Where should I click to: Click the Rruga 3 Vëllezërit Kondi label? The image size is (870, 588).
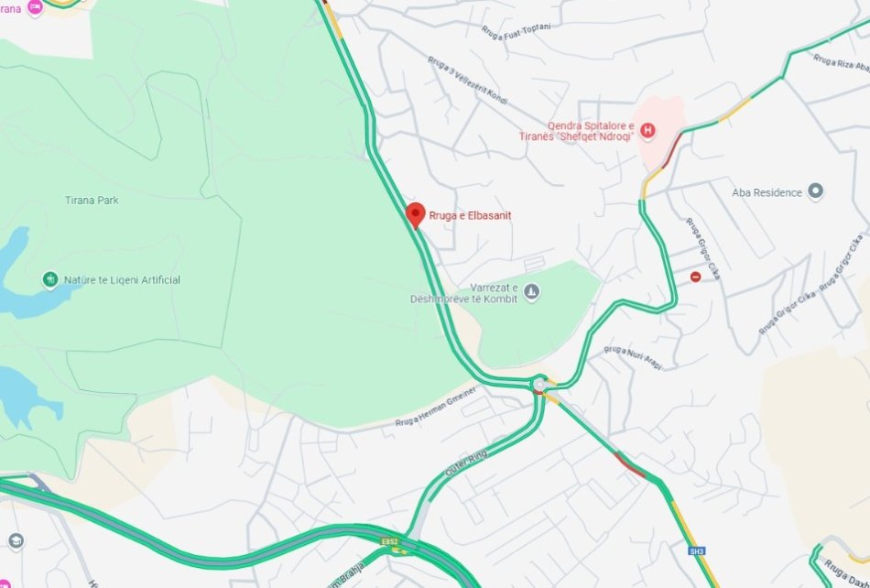click(467, 81)
